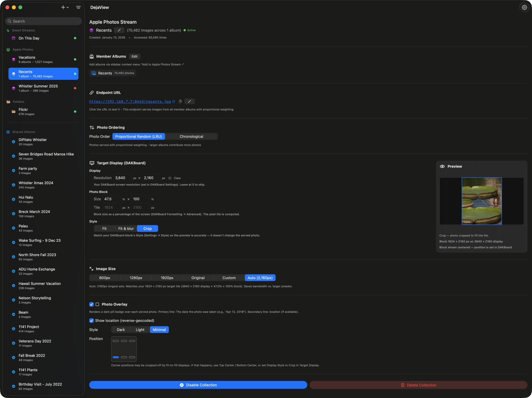
Task: Set image size to Original
Action: (x=198, y=278)
